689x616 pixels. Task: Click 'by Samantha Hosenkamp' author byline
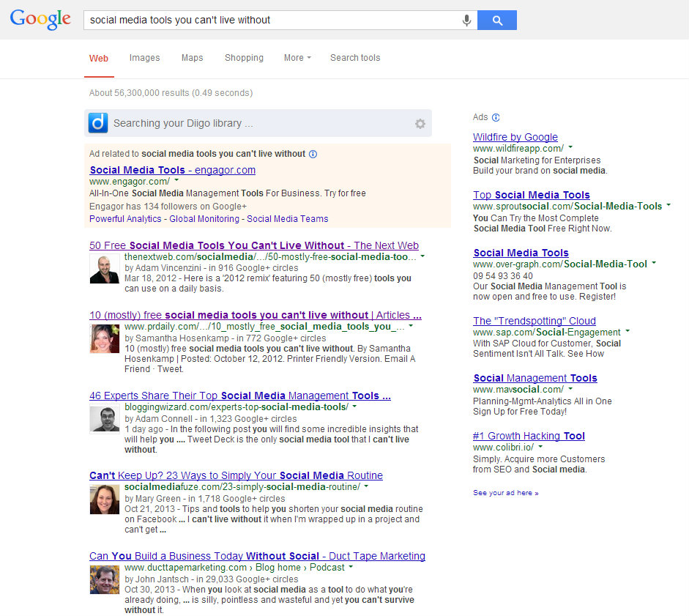(x=176, y=338)
